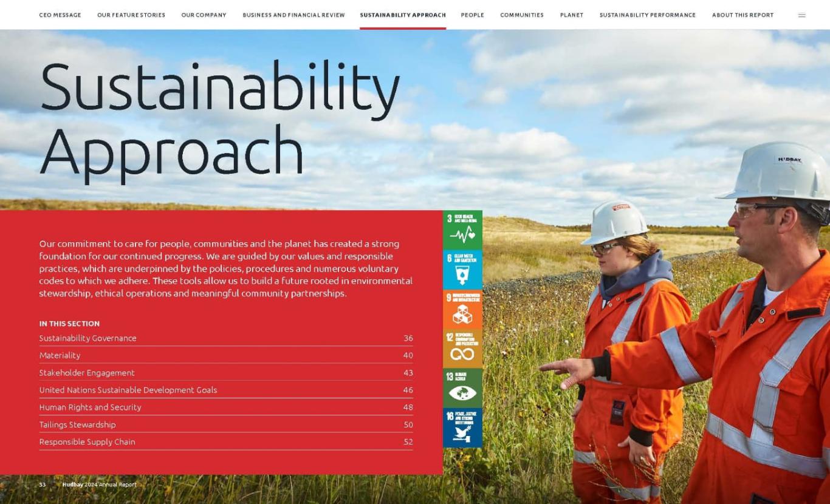Screen dimensions: 830x504
Task: Go to Our Feature Stories tab
Action: coord(131,15)
